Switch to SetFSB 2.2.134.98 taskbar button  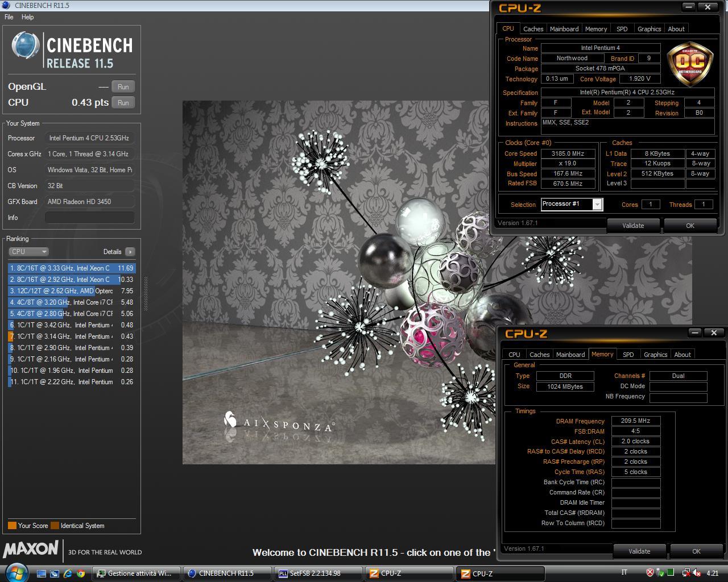(x=318, y=573)
